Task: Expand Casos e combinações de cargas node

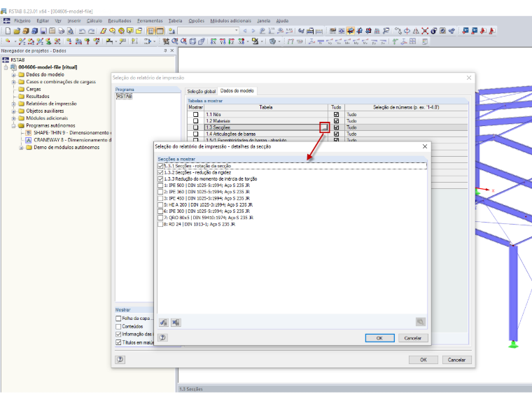Action: pos(13,82)
